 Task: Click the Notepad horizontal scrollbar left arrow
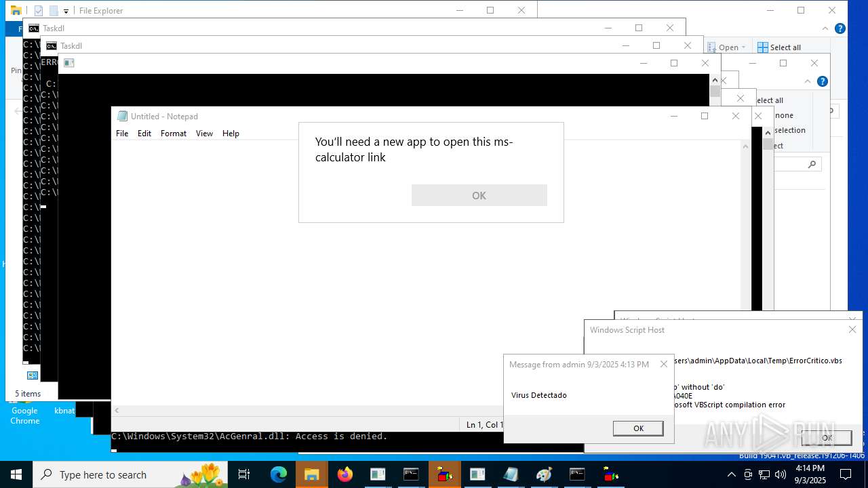click(117, 410)
